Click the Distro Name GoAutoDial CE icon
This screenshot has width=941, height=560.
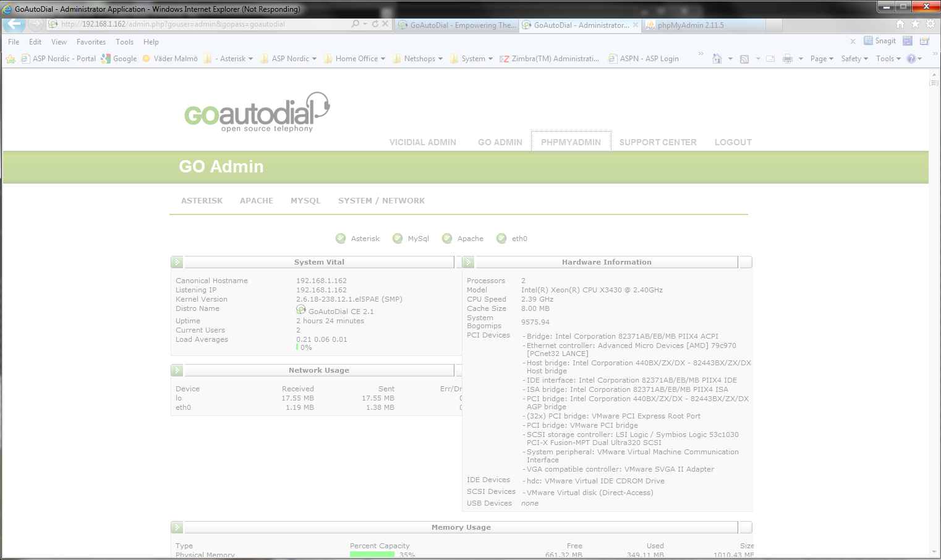(x=301, y=309)
